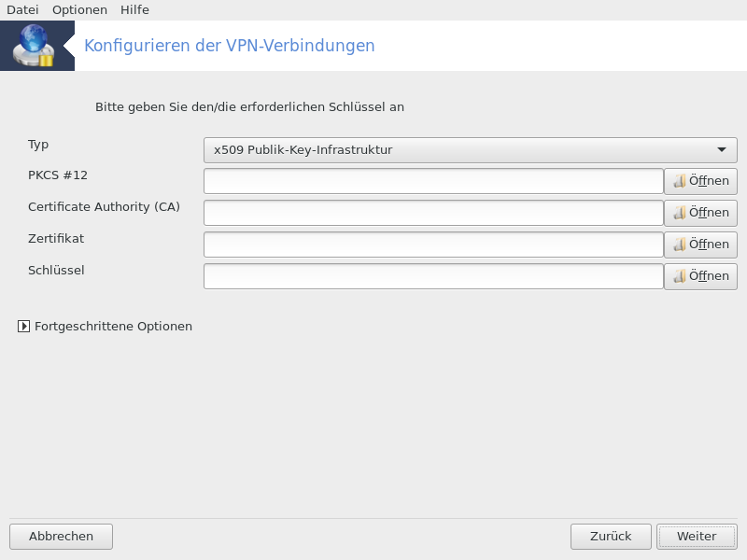Click the Konfigurieren der VPN-Verbindungen title
Screen dimensions: 747x560
tap(229, 46)
